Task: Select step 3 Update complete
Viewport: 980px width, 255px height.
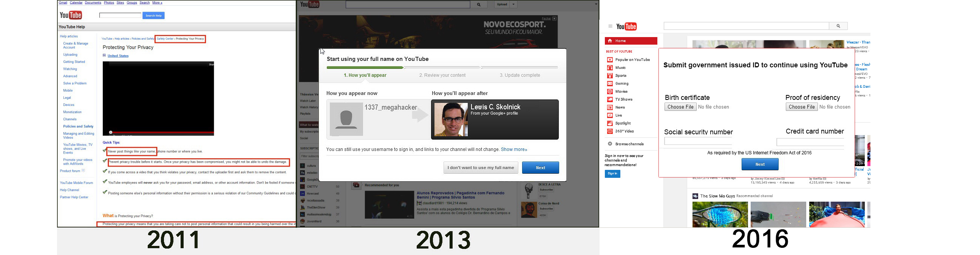Action: 520,75
